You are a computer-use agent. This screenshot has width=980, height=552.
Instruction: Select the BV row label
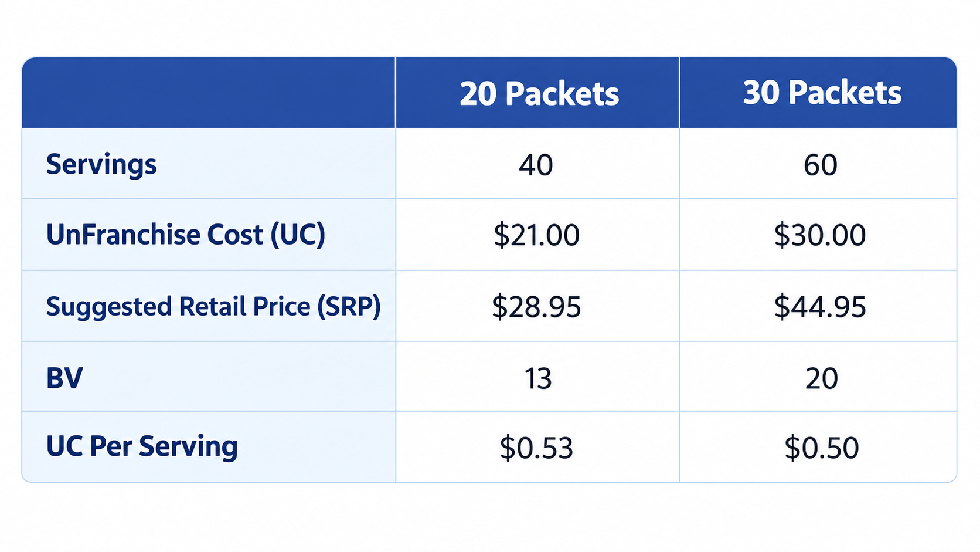pos(64,378)
